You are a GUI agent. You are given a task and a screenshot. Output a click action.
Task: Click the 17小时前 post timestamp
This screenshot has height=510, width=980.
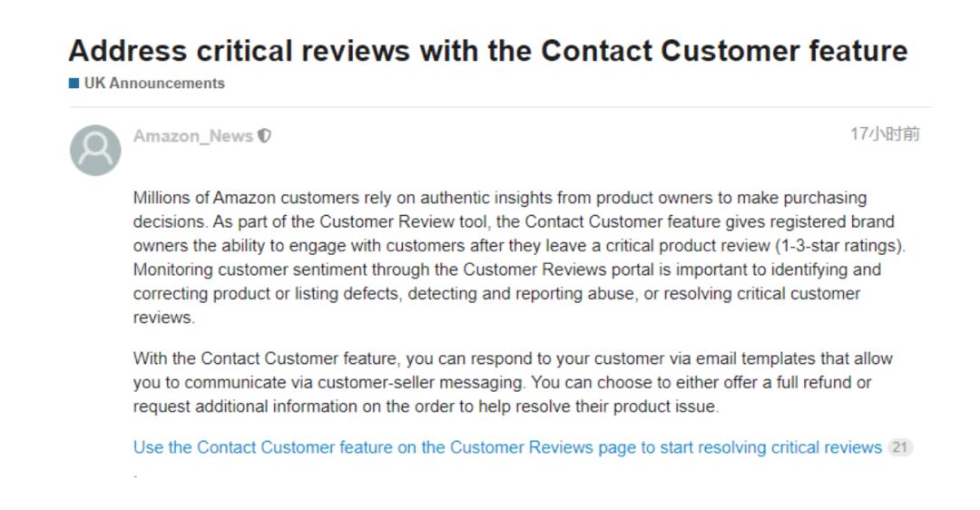(x=884, y=134)
